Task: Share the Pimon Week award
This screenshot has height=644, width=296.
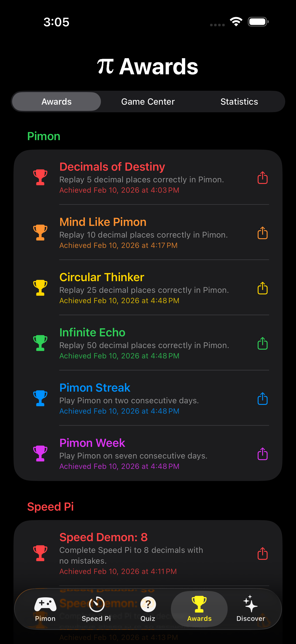Action: [262, 454]
